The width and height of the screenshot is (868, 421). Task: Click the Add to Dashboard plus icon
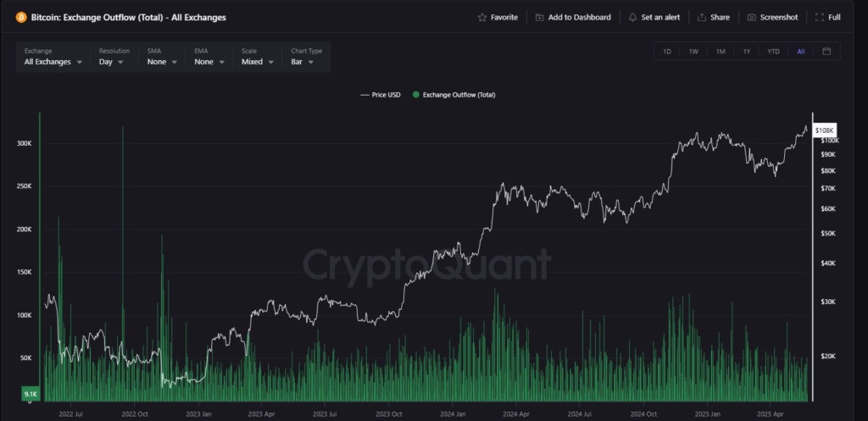point(539,17)
